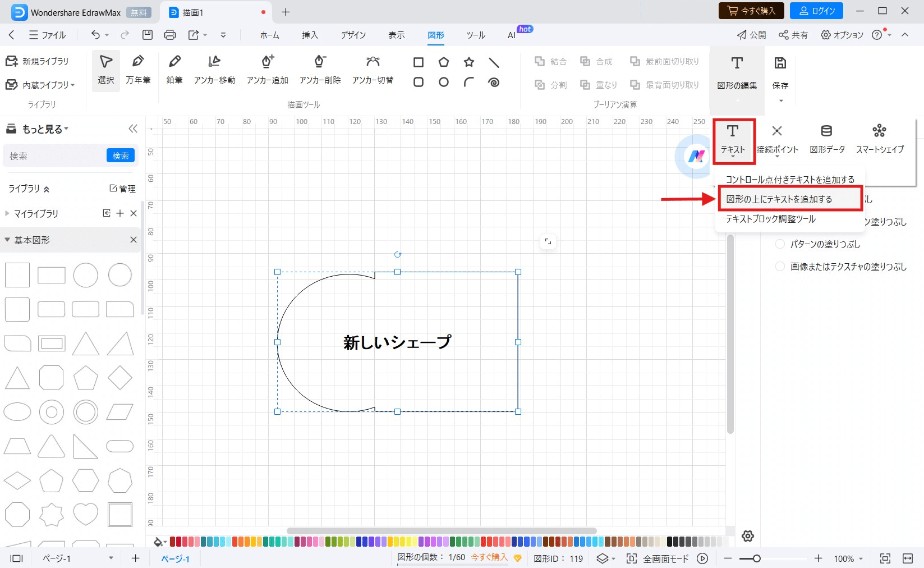Add a new page with plus button
924x568 pixels.
135,558
